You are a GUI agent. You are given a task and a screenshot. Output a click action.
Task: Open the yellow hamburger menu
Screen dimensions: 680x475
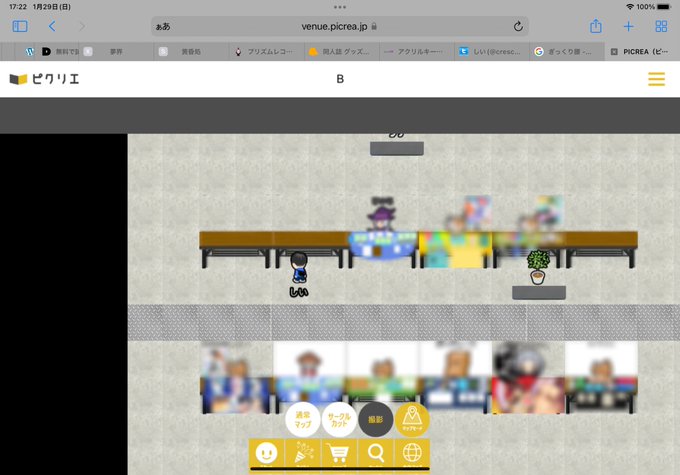point(656,79)
